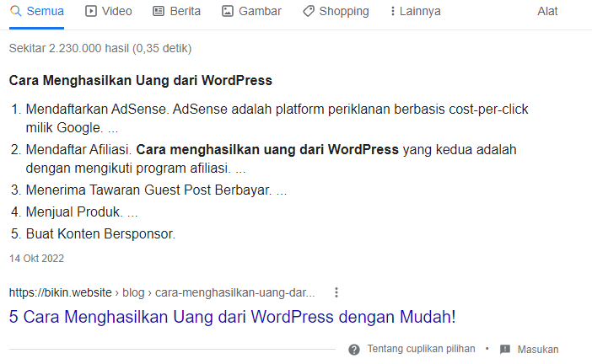The image size is (592, 364).
Task: Click the picture icon beside Gambar
Action: (227, 12)
